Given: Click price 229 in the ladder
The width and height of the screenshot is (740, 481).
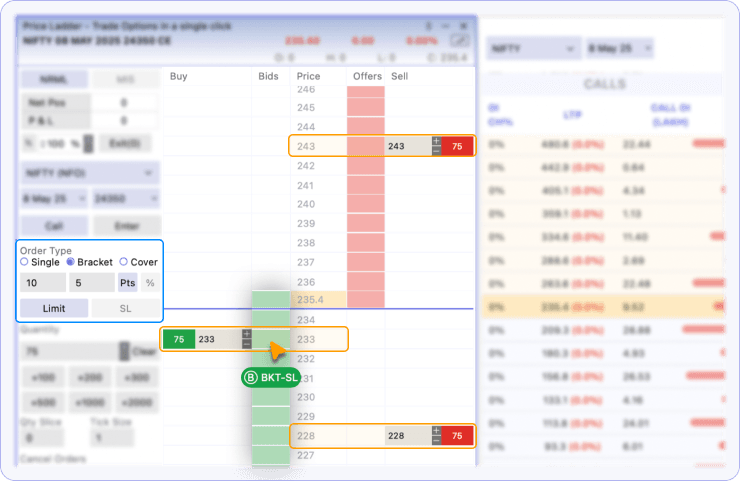Looking at the screenshot, I should coord(306,416).
